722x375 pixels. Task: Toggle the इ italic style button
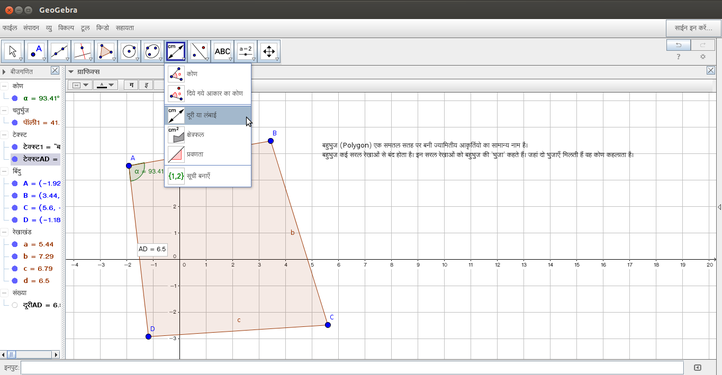point(146,85)
